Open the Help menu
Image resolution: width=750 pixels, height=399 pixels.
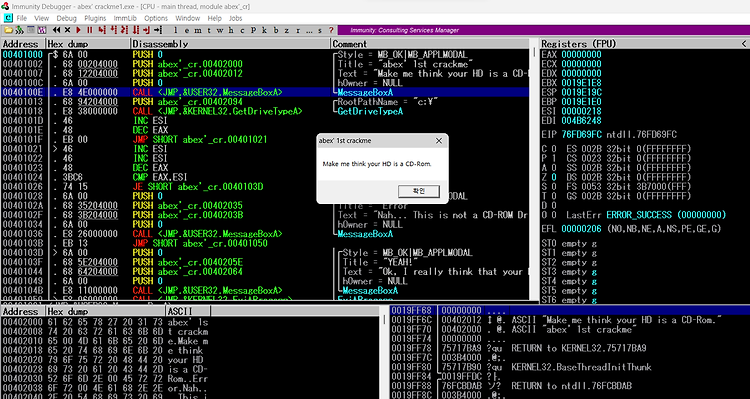pos(214,18)
